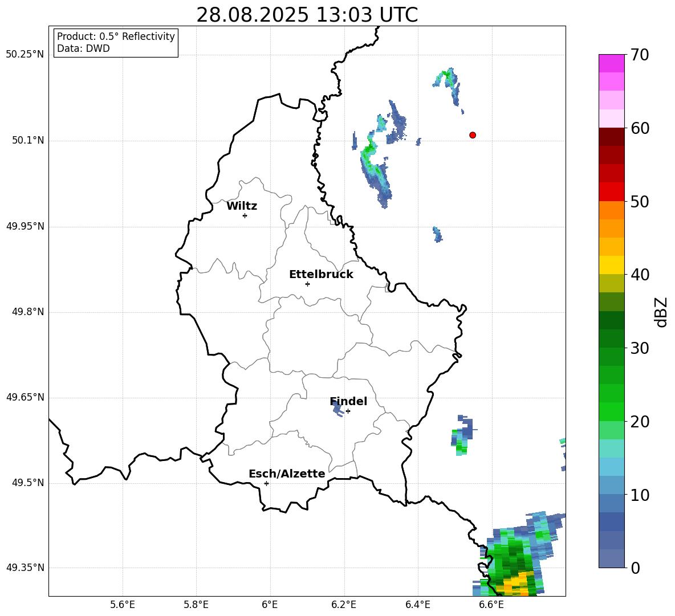The width and height of the screenshot is (675, 616).
Task: Click the 50.25°N latitude tick label
Action: tap(25, 55)
